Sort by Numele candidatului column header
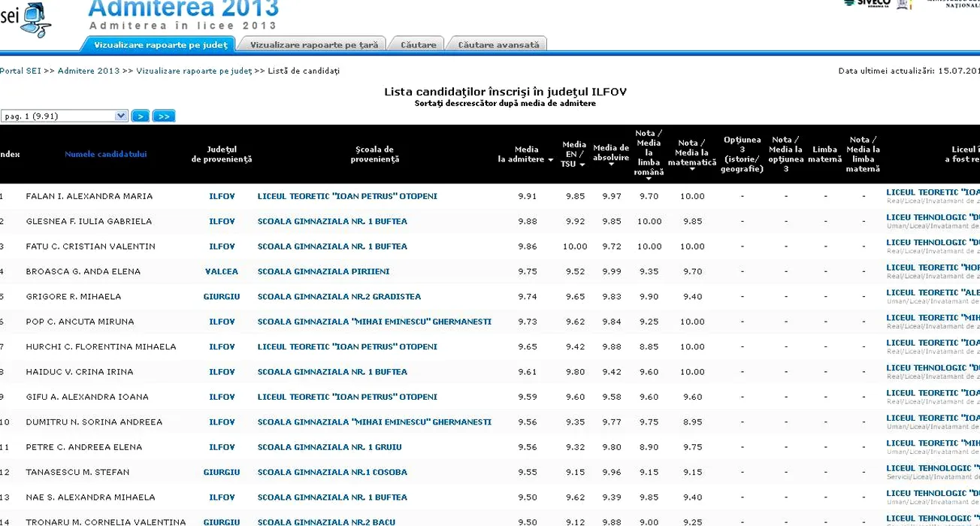This screenshot has height=526, width=980. pos(105,154)
